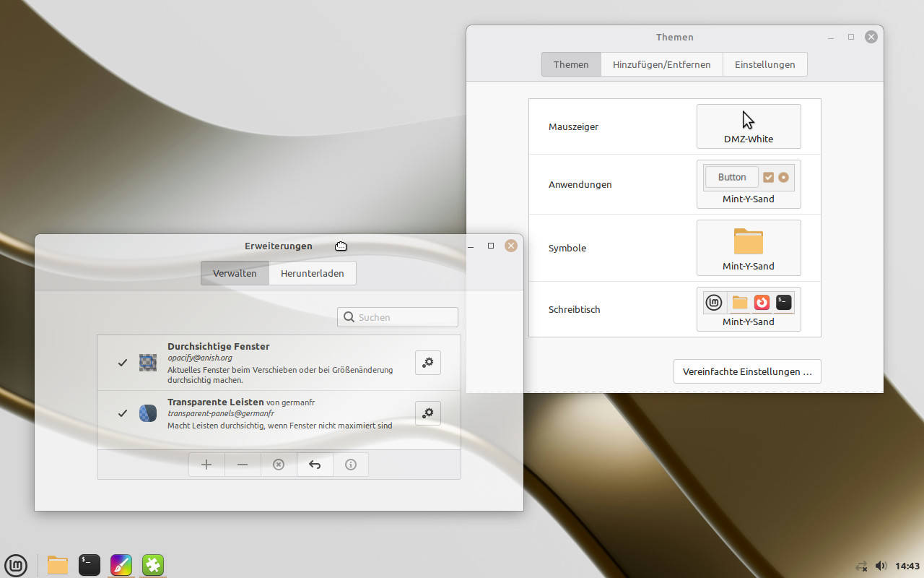Toggle checkmark for Transparente Leisten extension
Image resolution: width=924 pixels, height=578 pixels.
coord(123,413)
